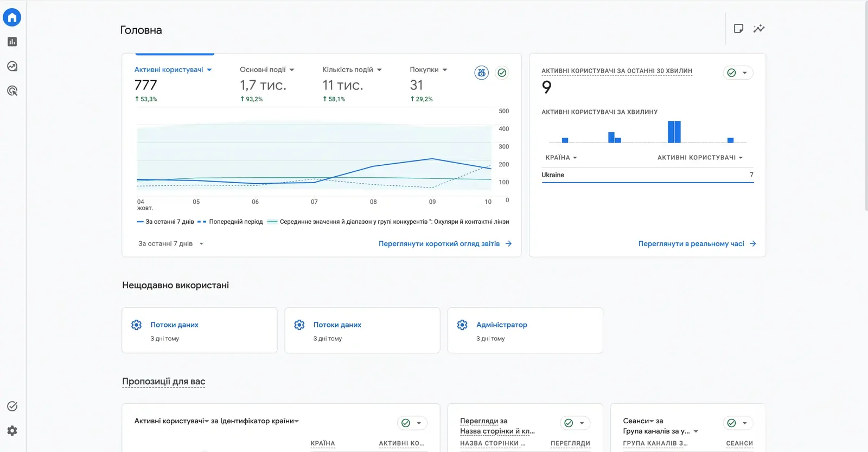The width and height of the screenshot is (868, 452).
Task: Open the За останні 7 днів date range dropdown
Action: coord(171,244)
